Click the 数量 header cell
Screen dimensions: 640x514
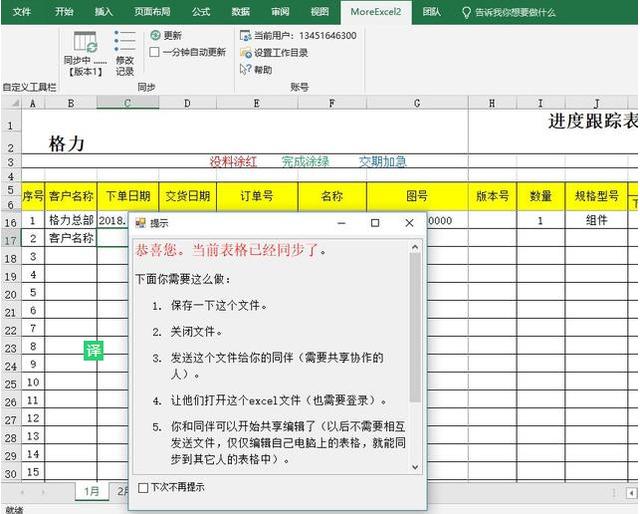541,196
